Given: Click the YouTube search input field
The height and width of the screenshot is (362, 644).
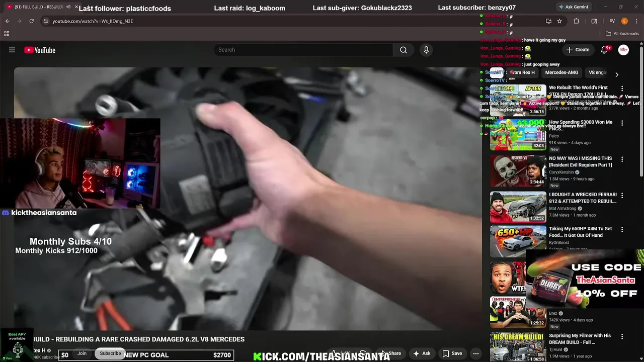Looking at the screenshot, I should [303, 50].
